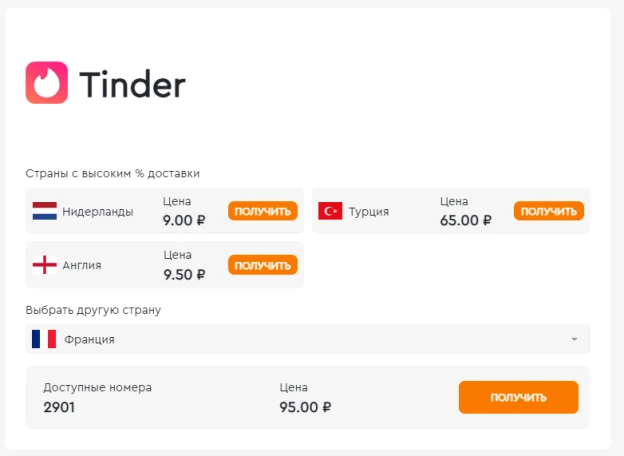Click the England flag icon
The height and width of the screenshot is (456, 624).
45,265
